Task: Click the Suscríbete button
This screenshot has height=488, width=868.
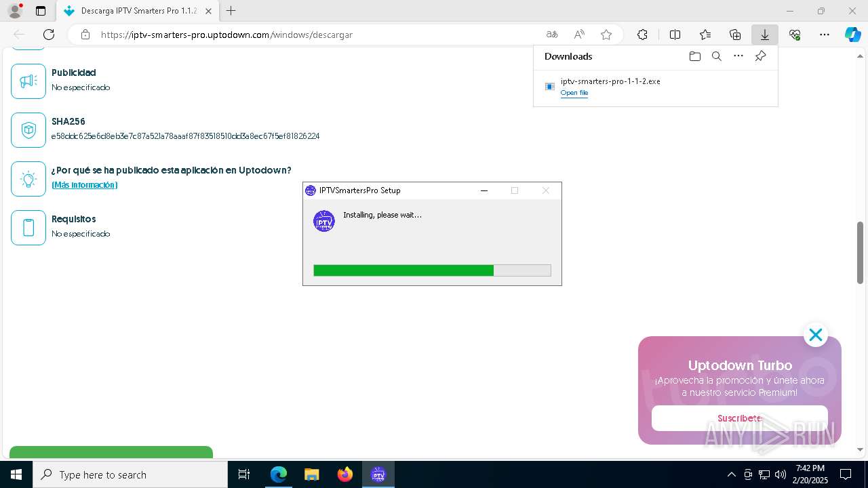Action: point(740,418)
